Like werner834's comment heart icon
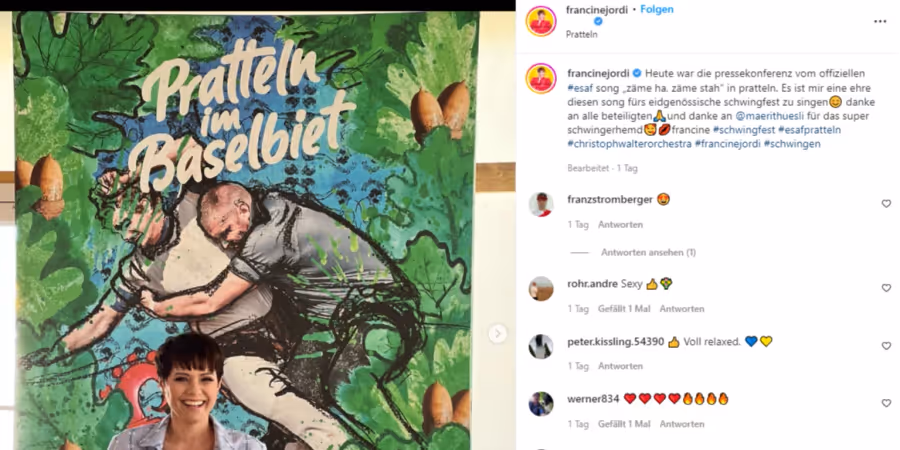 886,404
